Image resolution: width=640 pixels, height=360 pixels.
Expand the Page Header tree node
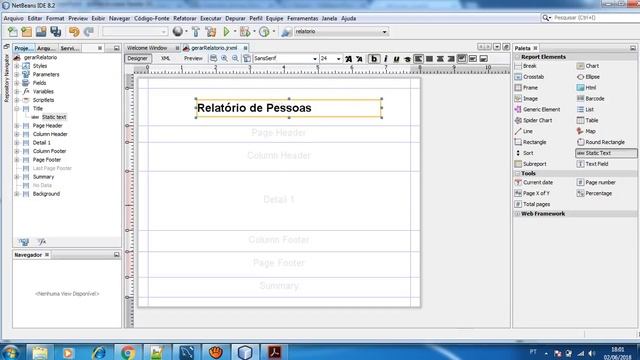(17, 126)
